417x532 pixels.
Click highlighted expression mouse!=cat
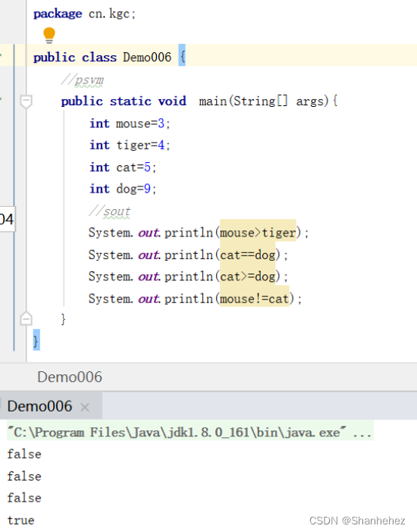[x=255, y=299]
